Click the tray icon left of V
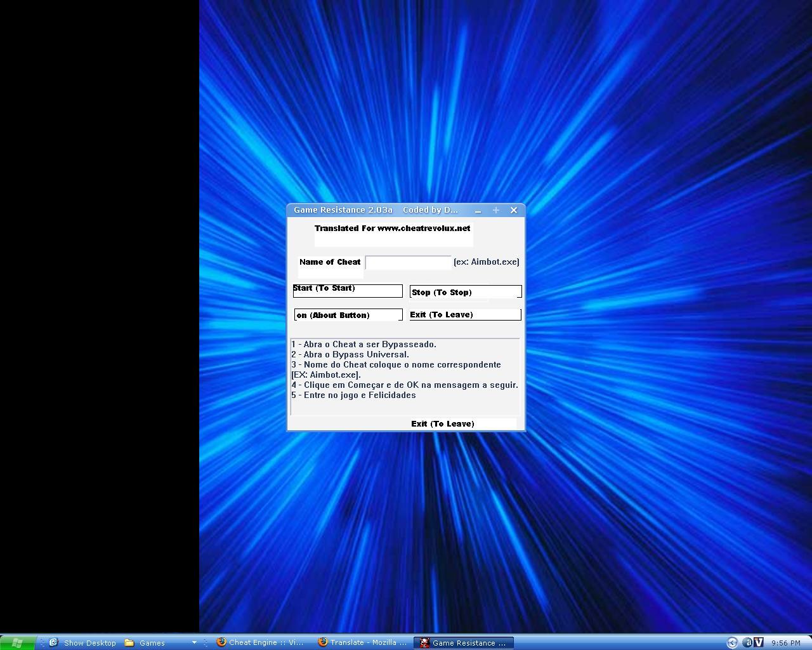Viewport: 812px width, 650px height. coord(747,642)
